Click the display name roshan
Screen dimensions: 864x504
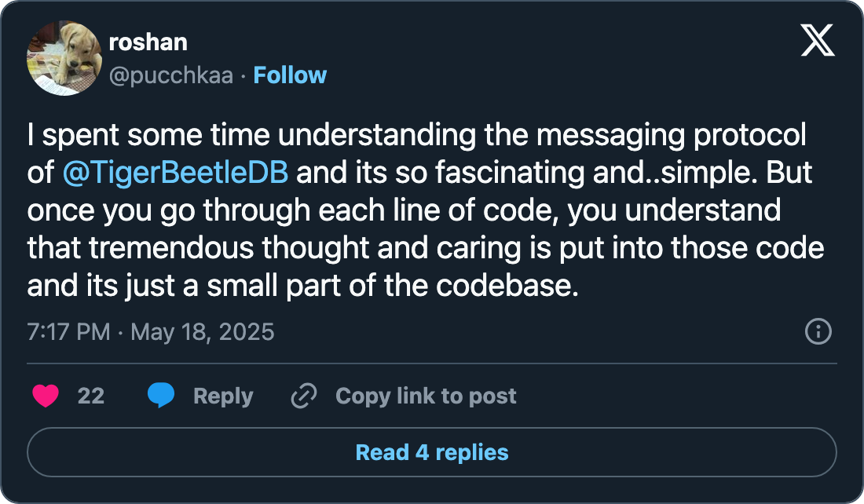coord(148,42)
